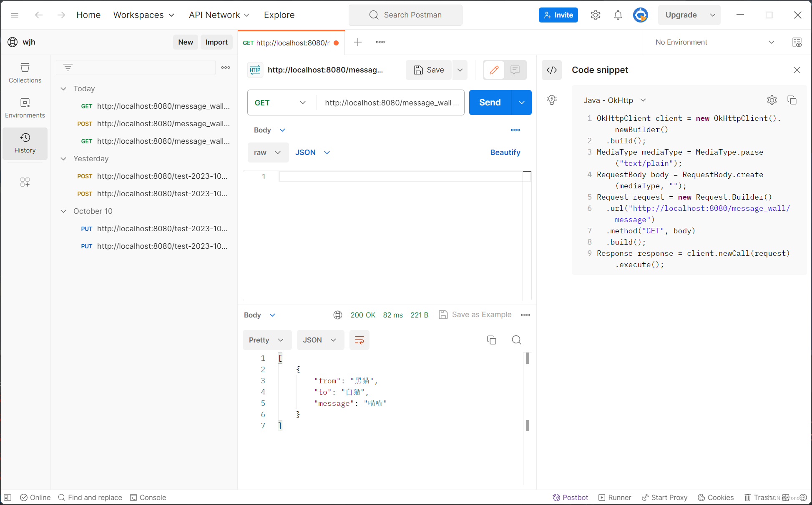Open the request Body tab dropdown
Image resolution: width=812 pixels, height=505 pixels.
(x=269, y=130)
